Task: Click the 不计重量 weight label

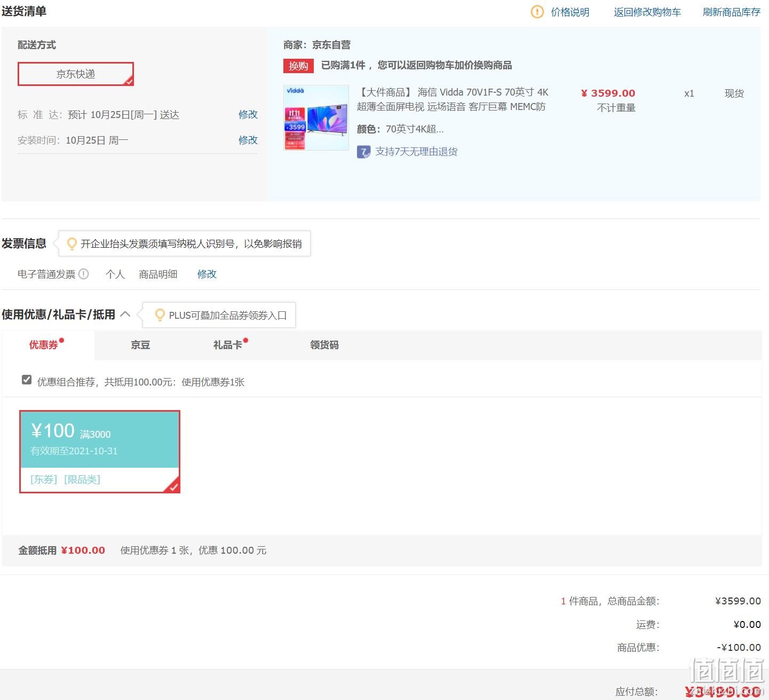Action: [616, 108]
